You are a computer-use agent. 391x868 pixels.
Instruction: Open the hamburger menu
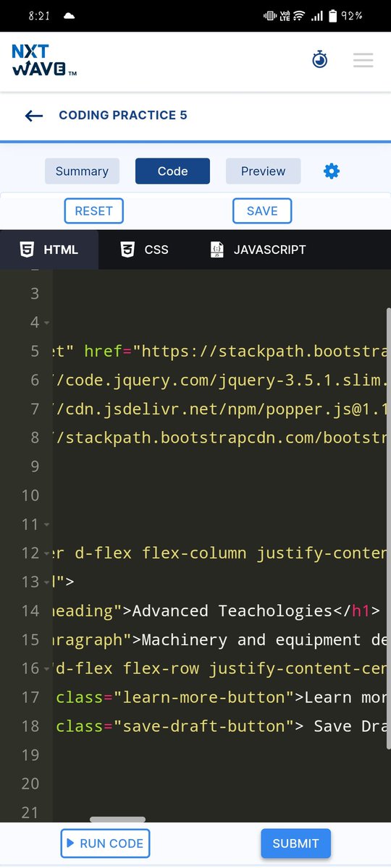click(363, 60)
